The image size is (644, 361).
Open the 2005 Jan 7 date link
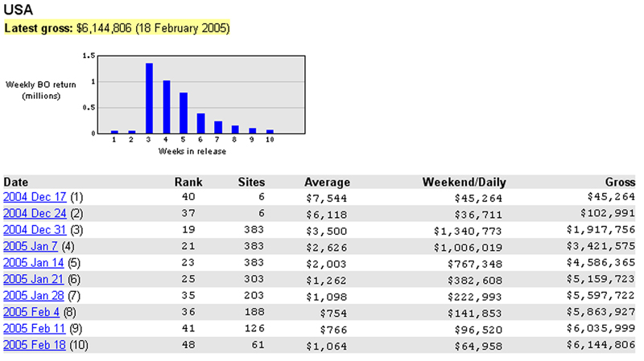point(31,247)
